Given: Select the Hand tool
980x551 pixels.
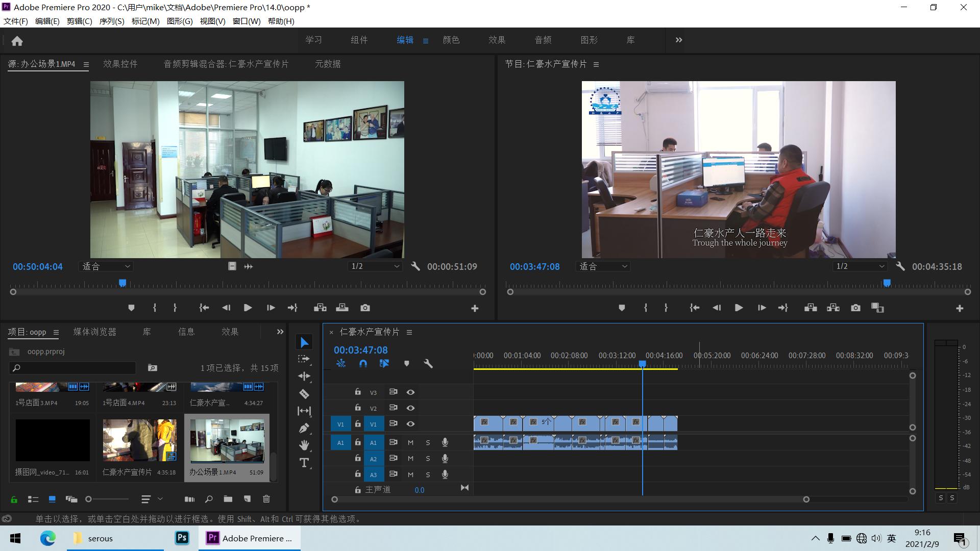Looking at the screenshot, I should [304, 445].
